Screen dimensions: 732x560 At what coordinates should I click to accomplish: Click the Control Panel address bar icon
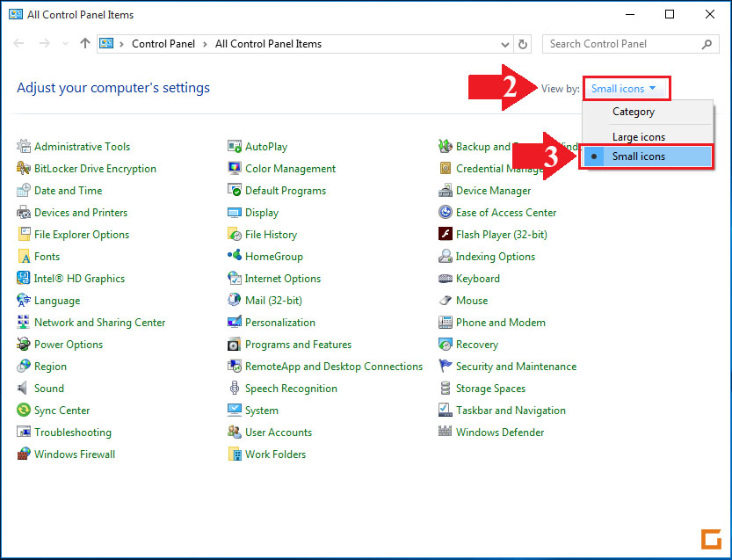pos(106,43)
